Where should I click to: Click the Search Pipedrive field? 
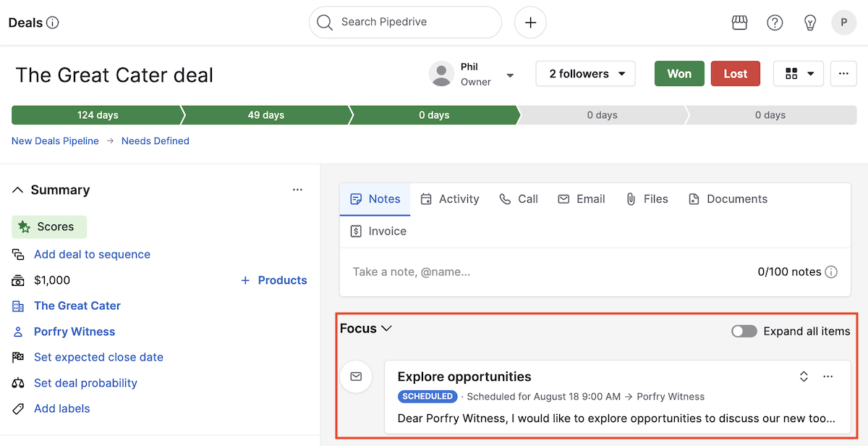[405, 22]
